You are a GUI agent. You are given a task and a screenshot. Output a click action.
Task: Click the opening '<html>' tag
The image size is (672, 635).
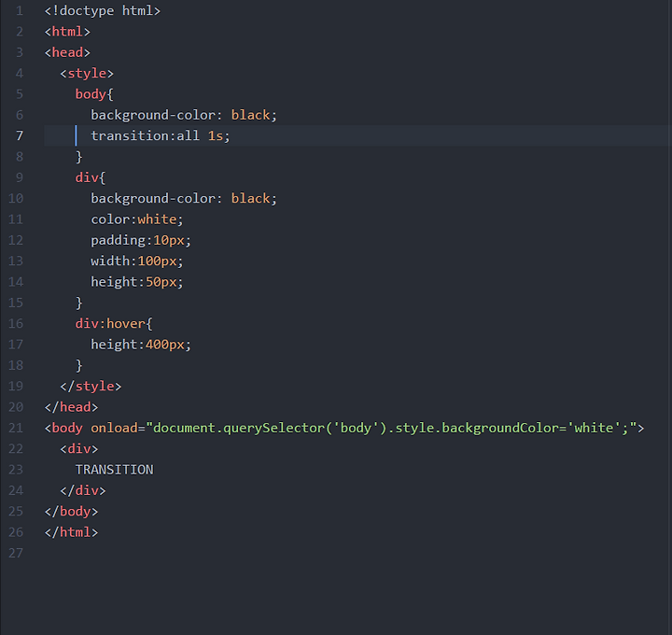pyautogui.click(x=67, y=32)
